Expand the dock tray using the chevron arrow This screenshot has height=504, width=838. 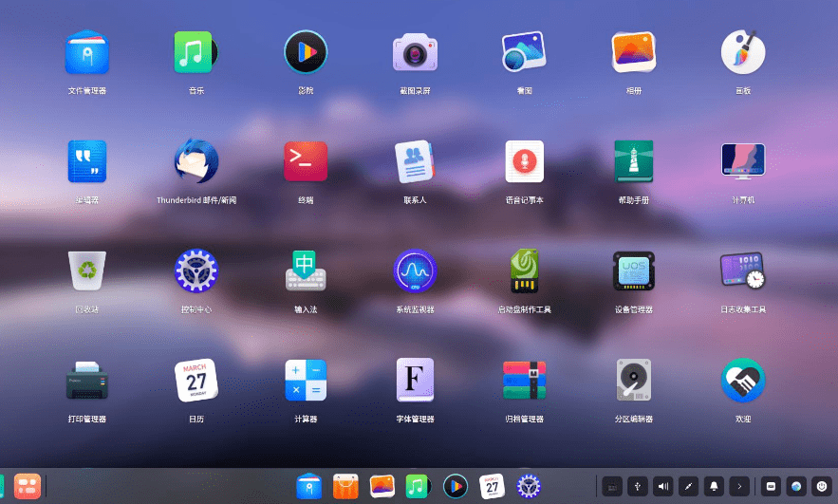(740, 486)
